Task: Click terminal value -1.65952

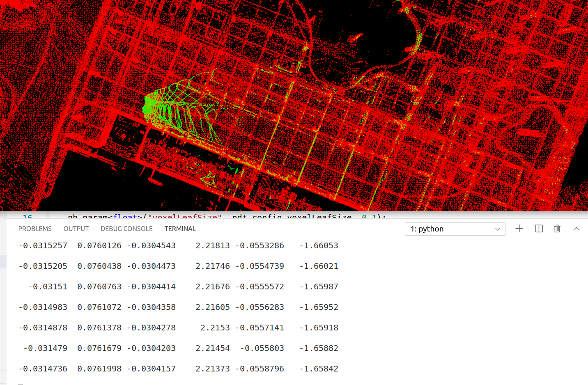Action: pyautogui.click(x=319, y=307)
